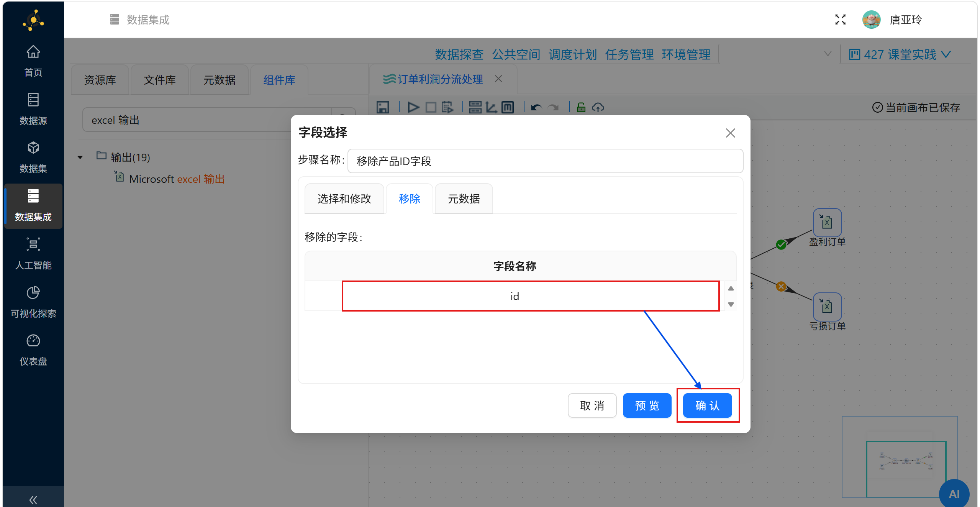This screenshot has height=507, width=980.
Task: Click the fullscreen expand icon
Action: tap(840, 20)
